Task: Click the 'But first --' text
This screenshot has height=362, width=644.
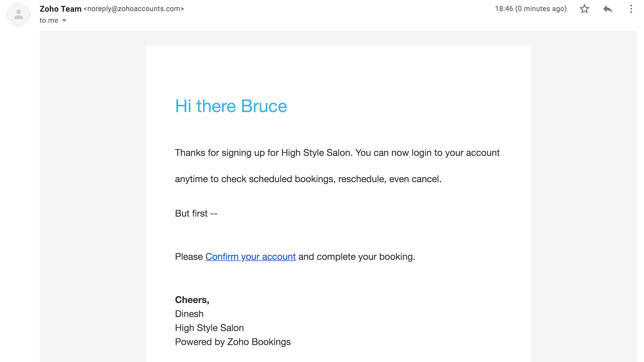Action: [196, 213]
